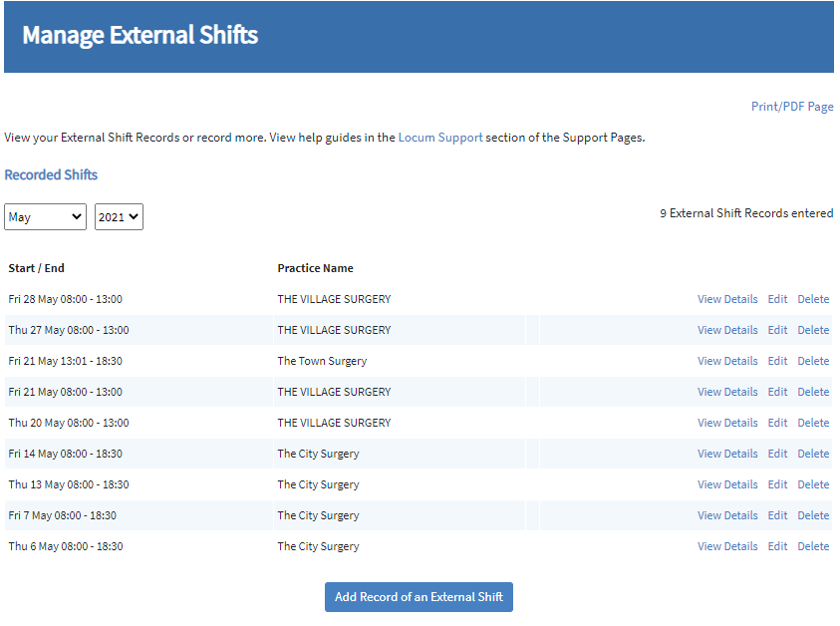Delete the Fri 28 May shift
The height and width of the screenshot is (626, 840).
coord(813,299)
